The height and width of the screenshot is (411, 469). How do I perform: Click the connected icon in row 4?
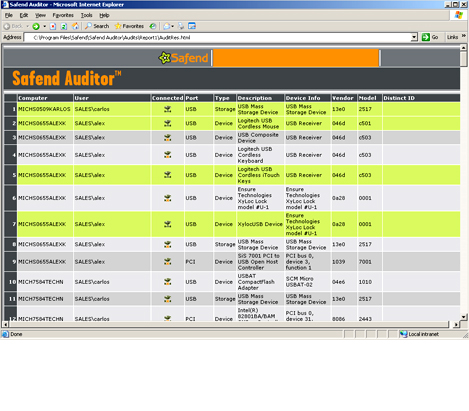168,155
